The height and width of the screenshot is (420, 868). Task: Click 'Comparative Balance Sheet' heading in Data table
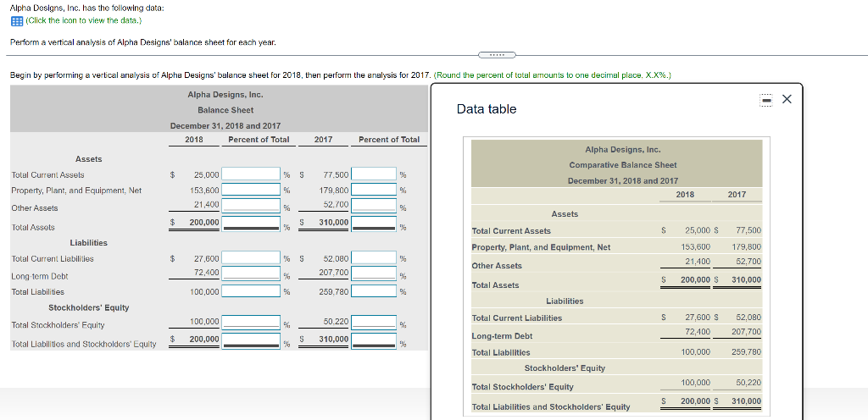coord(623,164)
